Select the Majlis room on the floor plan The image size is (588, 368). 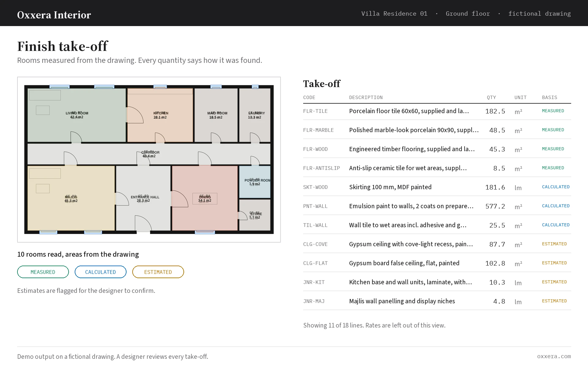pyautogui.click(x=71, y=198)
